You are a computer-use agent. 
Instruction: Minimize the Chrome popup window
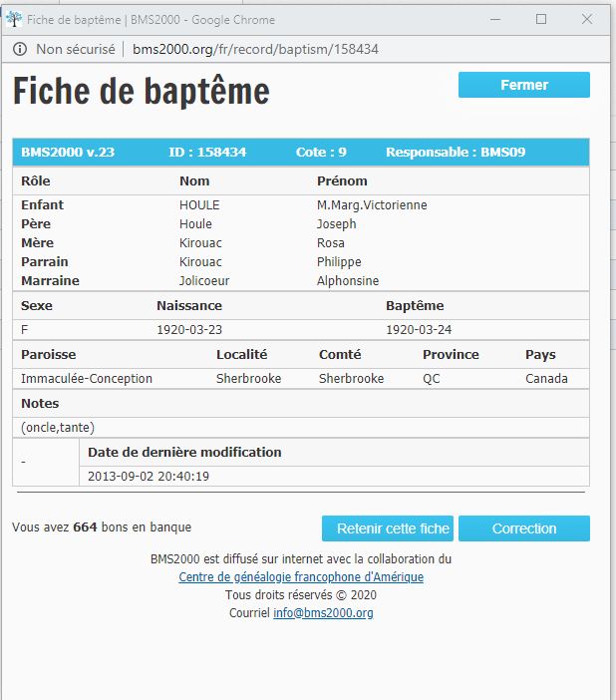tap(495, 19)
